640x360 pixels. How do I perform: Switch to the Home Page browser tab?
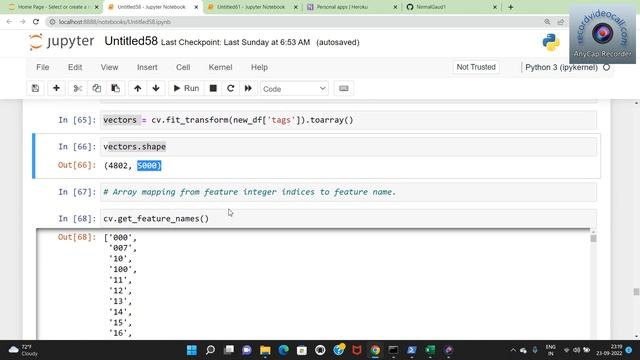[53, 7]
